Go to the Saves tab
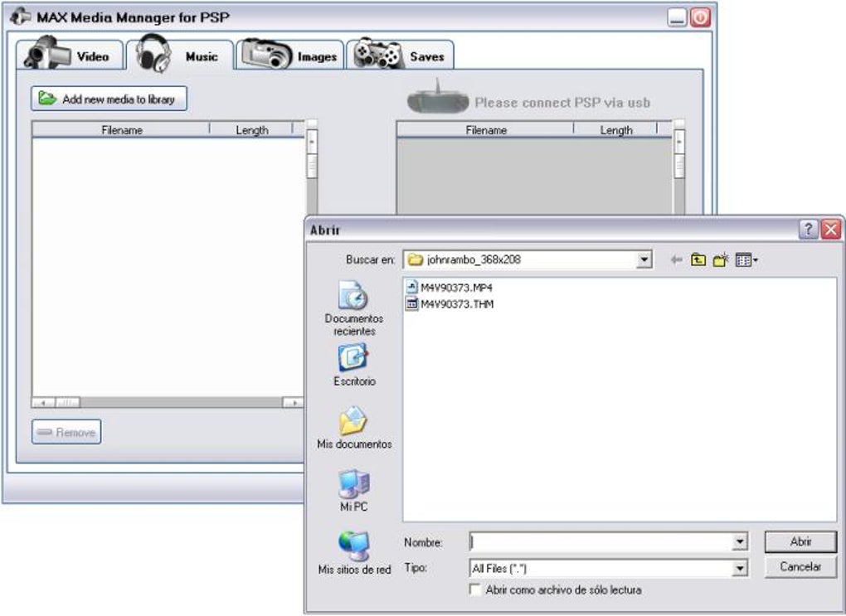Image resolution: width=846 pixels, height=616 pixels. [x=400, y=54]
